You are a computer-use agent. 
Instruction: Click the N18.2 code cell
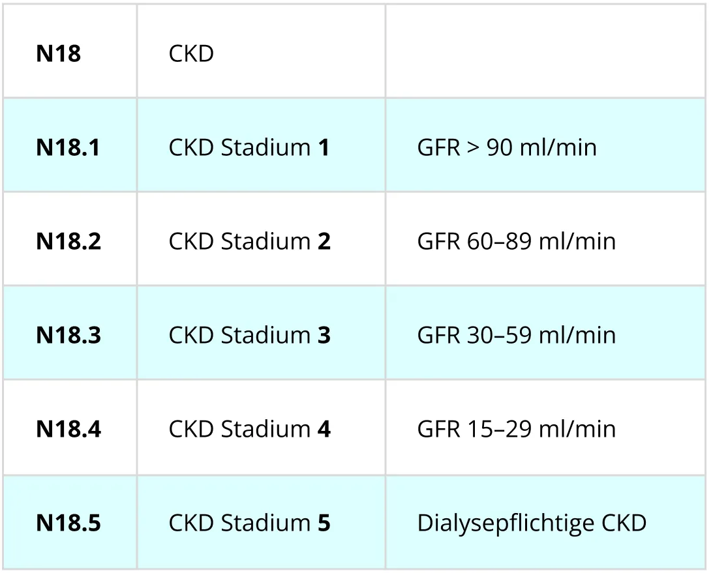[x=68, y=242]
